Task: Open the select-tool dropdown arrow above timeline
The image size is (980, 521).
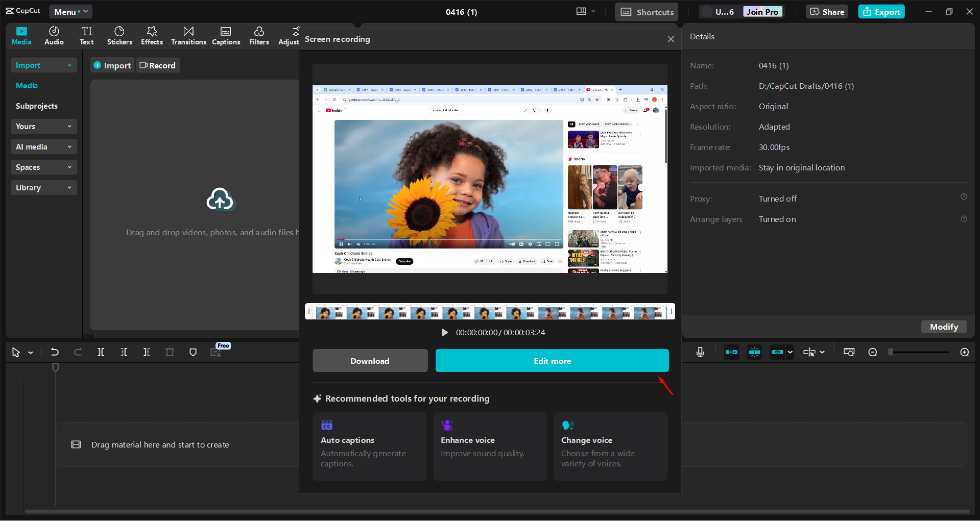Action: coord(30,352)
